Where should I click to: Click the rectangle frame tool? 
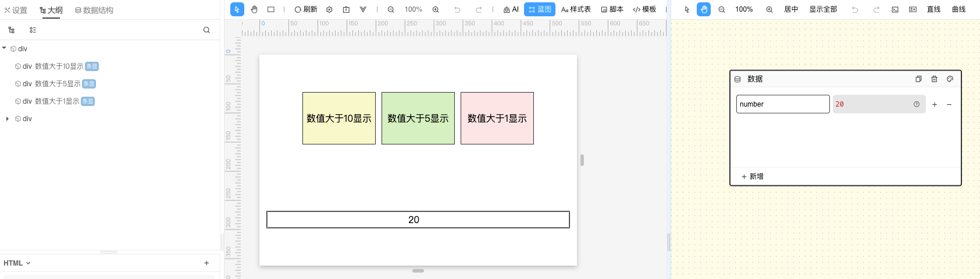pyautogui.click(x=271, y=9)
